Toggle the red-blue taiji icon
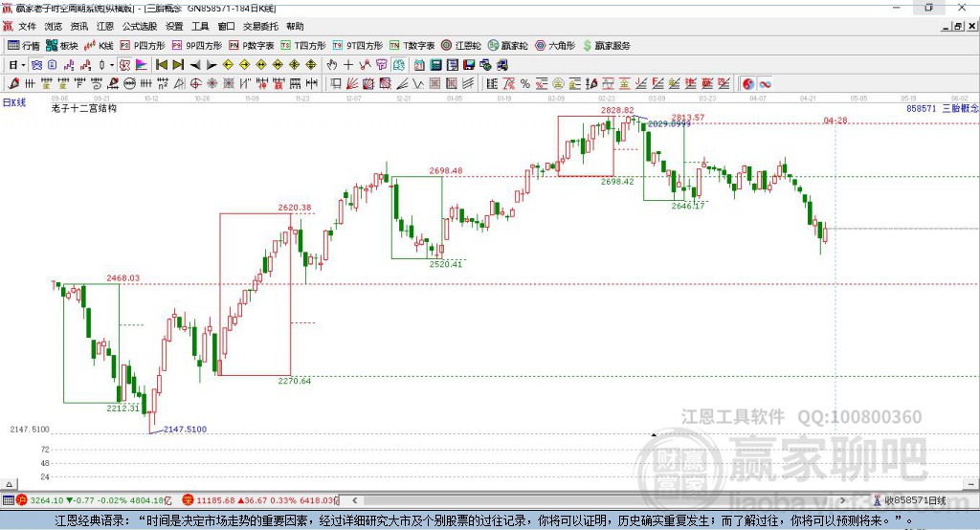Viewport: 980px width, 530px height. coord(748,84)
